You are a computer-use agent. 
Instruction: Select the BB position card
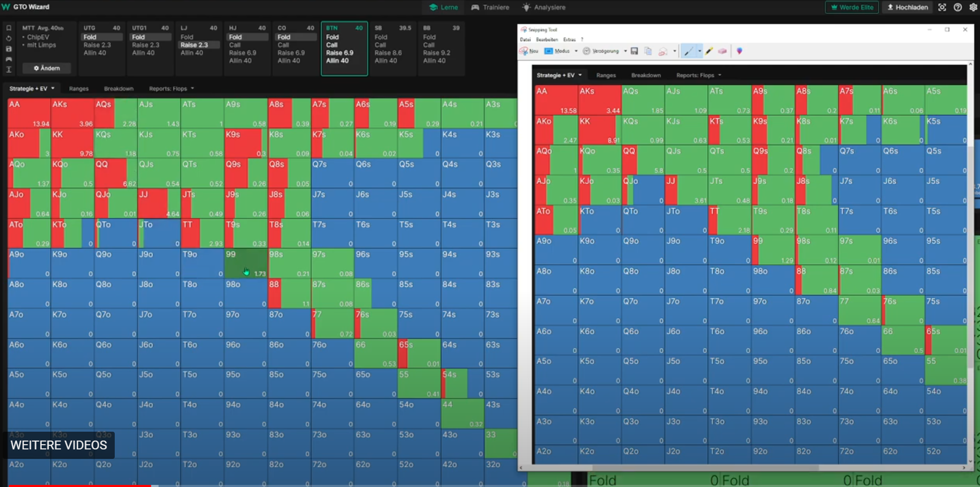tap(441, 49)
